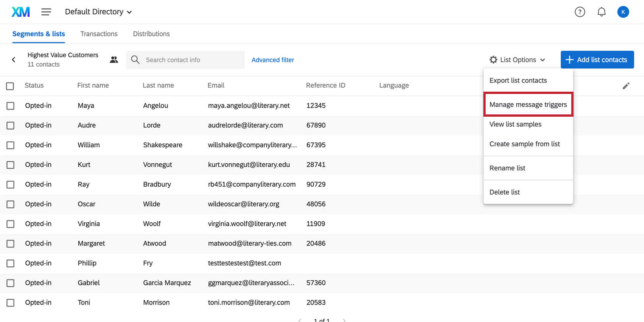Toggle the select-all header checkbox
Viewport: 644px width, 322px height.
(10, 86)
